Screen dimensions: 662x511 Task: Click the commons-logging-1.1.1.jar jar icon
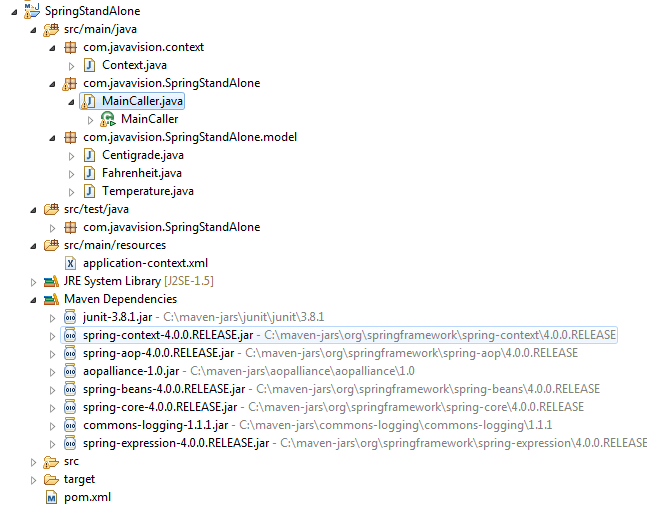pyautogui.click(x=70, y=425)
